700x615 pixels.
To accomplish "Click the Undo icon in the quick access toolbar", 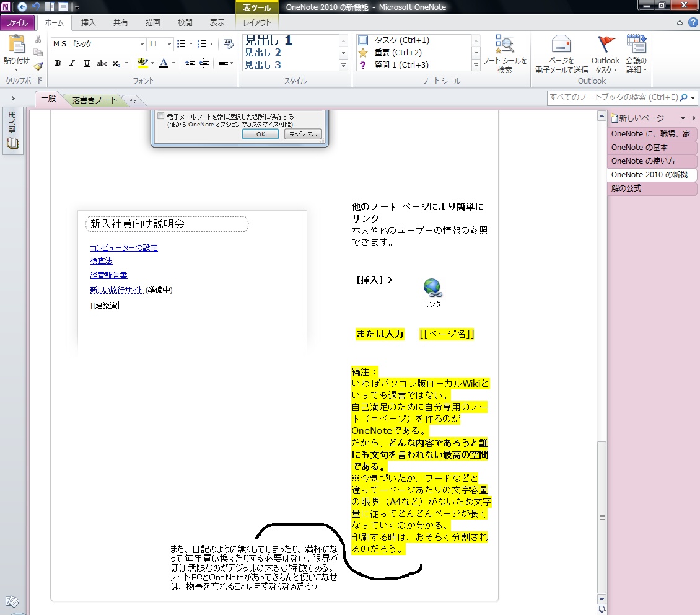I will pos(36,7).
